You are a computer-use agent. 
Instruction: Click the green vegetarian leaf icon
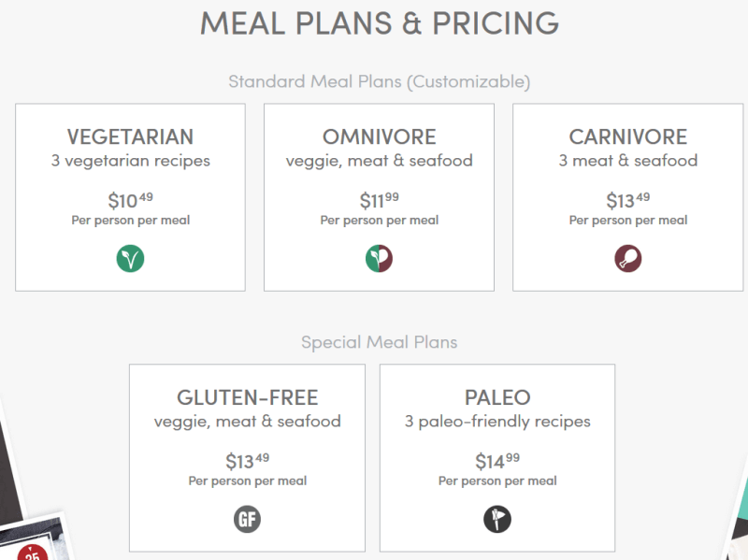click(x=130, y=259)
